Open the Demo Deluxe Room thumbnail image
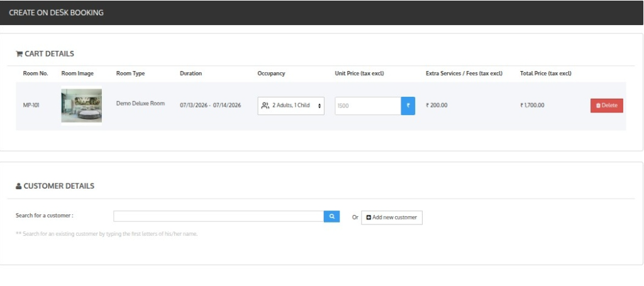The height and width of the screenshot is (286, 644). coord(81,106)
